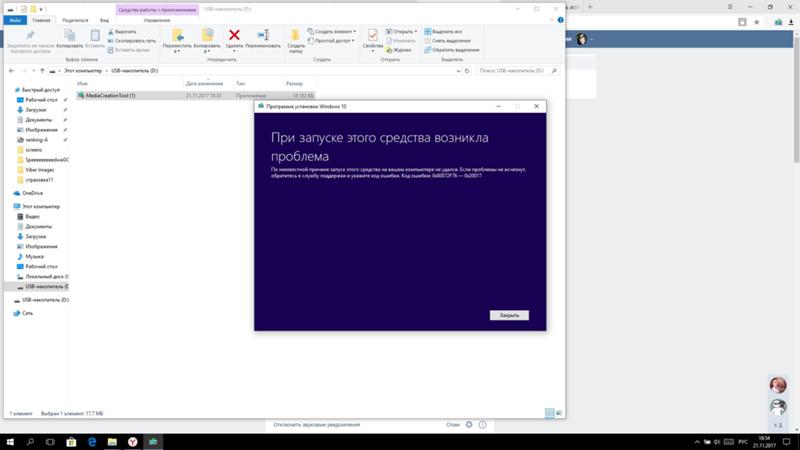
Task: Click Закрепить на панели быстрого доступа pin icon
Action: [x=30, y=35]
